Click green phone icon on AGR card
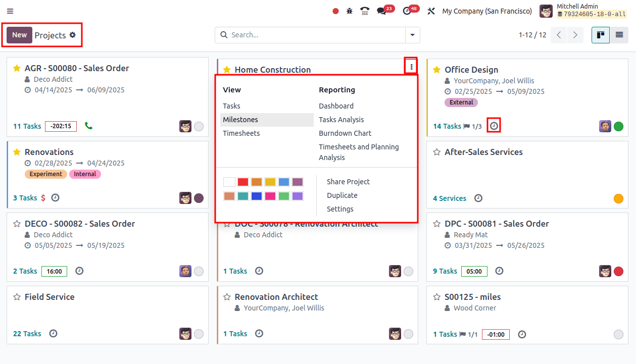This screenshot has width=636, height=364. pos(88,126)
